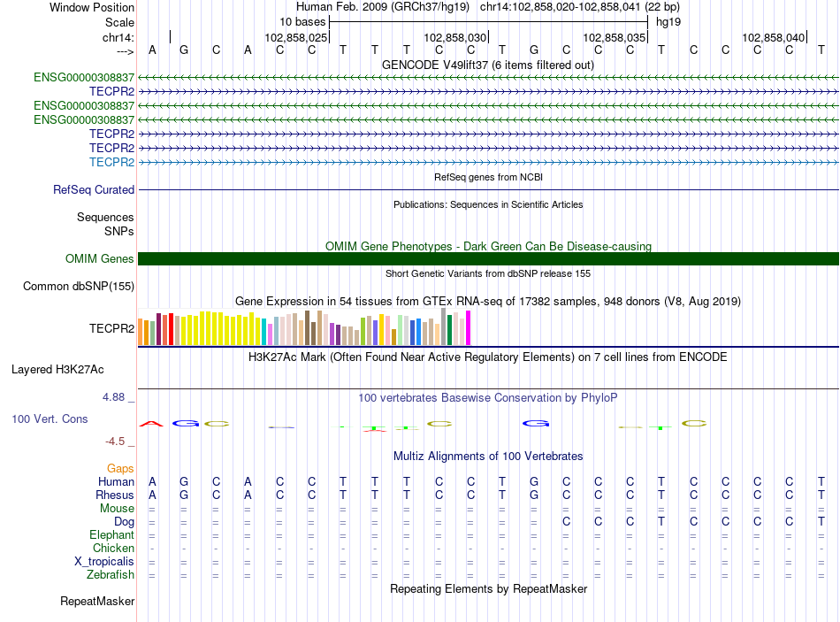Click the GENCODE V49lift37 track title
840x622 pixels.
pyautogui.click(x=487, y=65)
